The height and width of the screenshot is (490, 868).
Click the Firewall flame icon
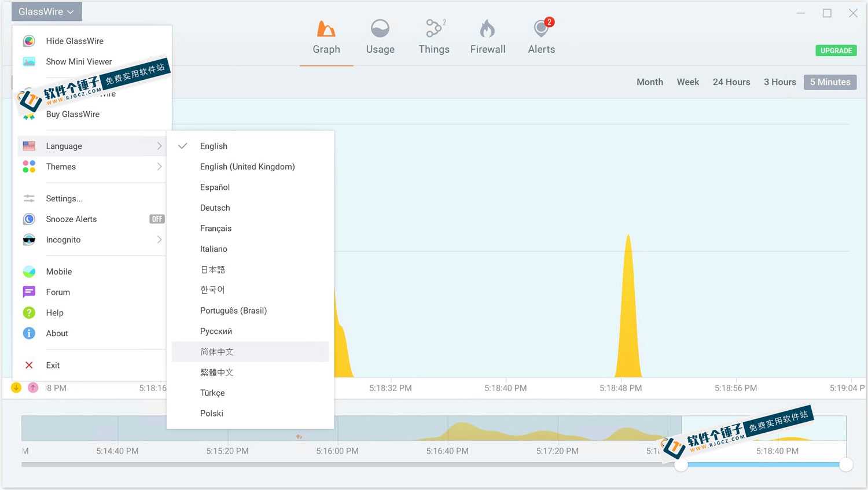[x=487, y=28]
